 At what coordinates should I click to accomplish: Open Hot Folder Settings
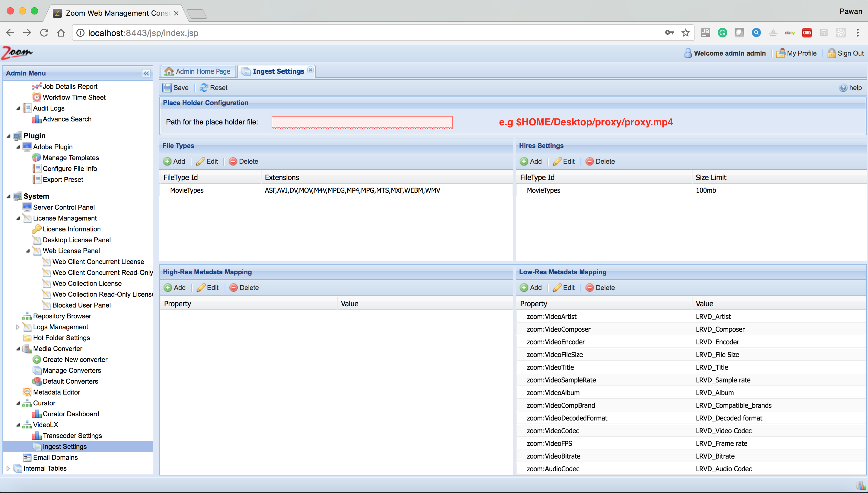coord(61,338)
